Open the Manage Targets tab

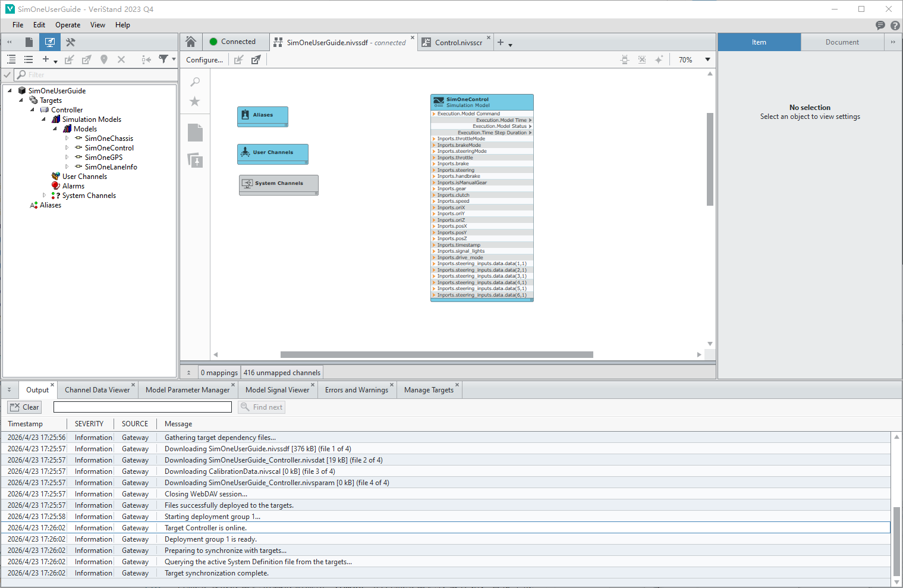pyautogui.click(x=429, y=390)
